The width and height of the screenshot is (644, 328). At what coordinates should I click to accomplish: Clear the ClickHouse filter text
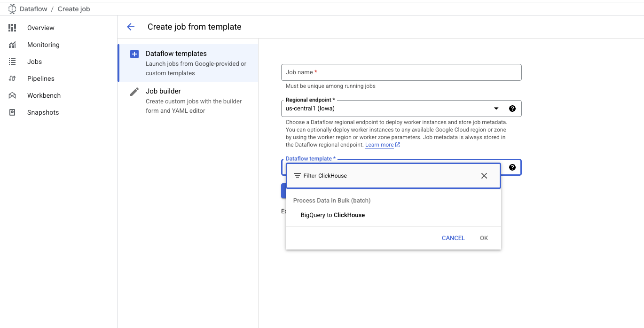[x=484, y=175]
